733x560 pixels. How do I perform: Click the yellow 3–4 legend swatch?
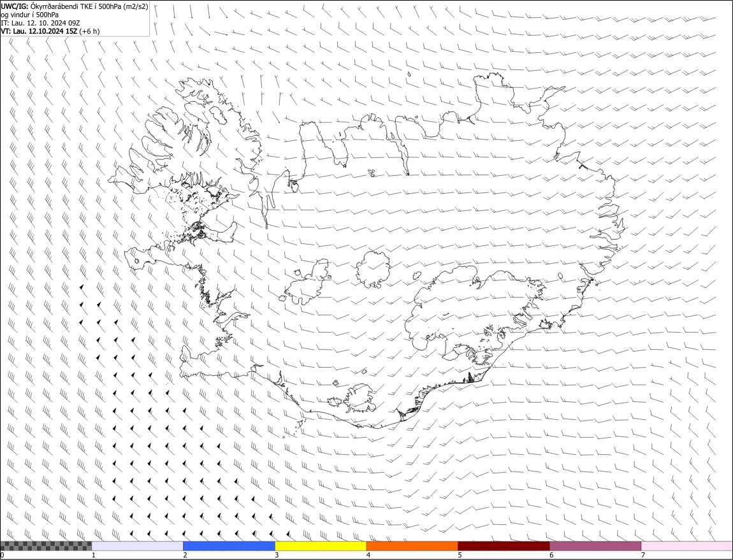(x=321, y=545)
